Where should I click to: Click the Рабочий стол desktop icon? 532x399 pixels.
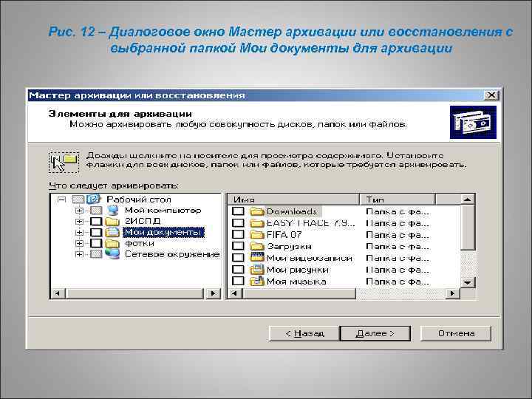(93, 199)
